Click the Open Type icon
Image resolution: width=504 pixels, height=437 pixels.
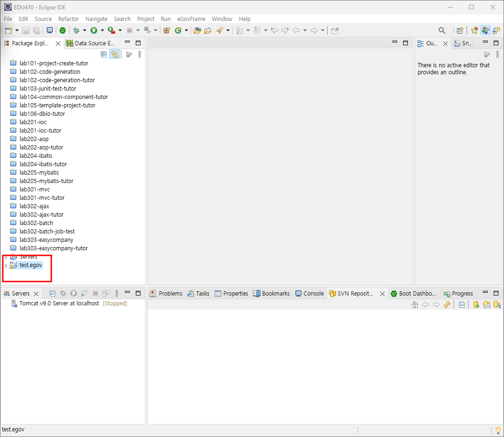[197, 30]
